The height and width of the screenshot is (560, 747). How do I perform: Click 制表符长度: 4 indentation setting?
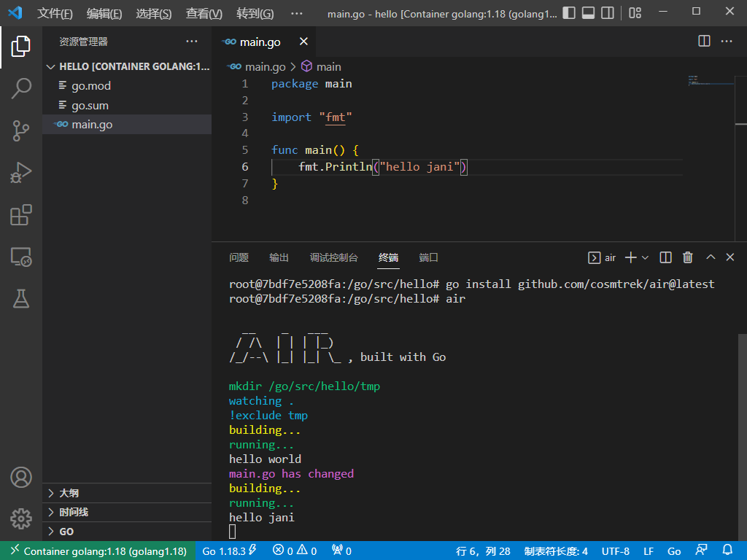click(556, 551)
